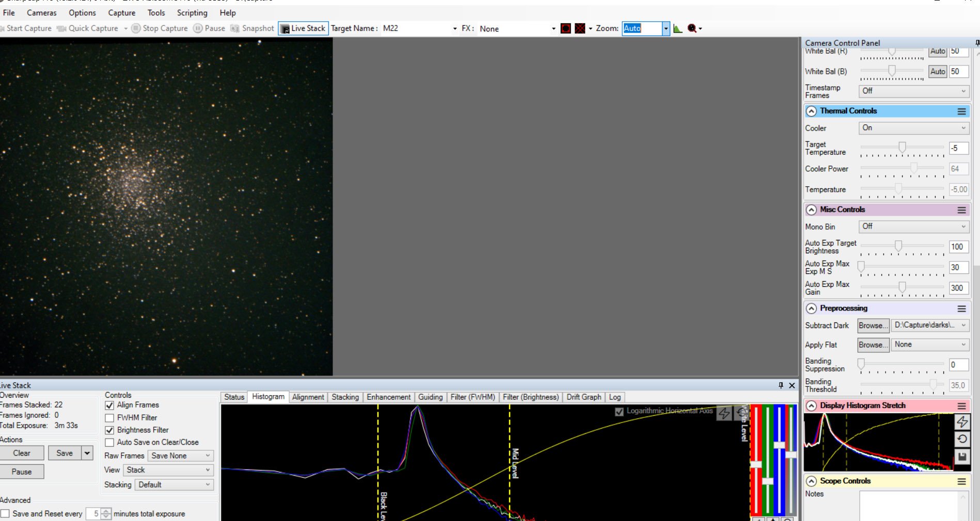This screenshot has width=980, height=521.
Task: Take a Snapshot from the toolbar
Action: pos(252,28)
